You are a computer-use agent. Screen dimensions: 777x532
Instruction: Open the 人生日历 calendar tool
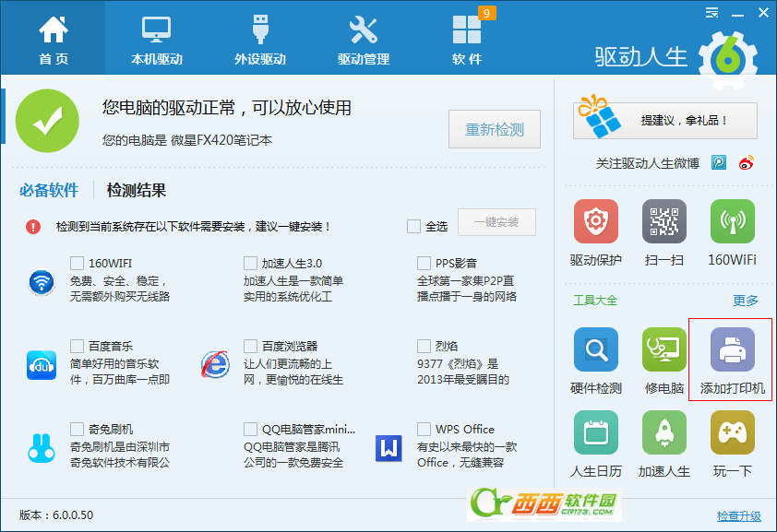(595, 432)
